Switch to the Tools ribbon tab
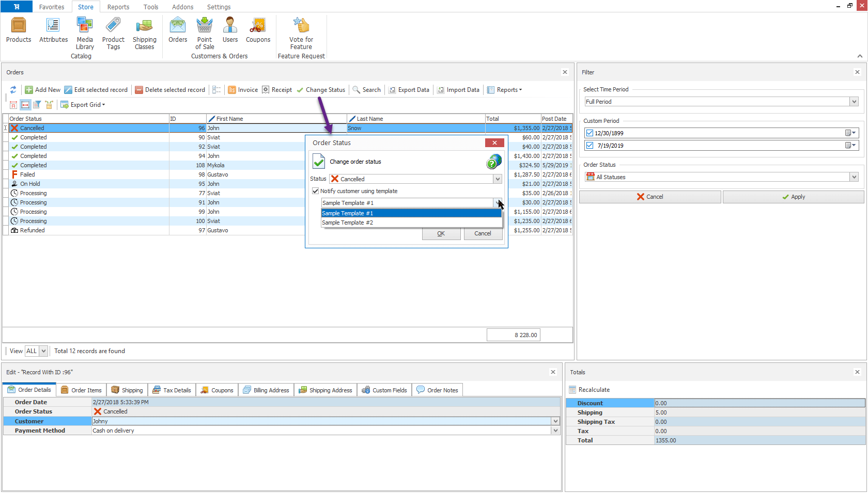 pyautogui.click(x=151, y=7)
